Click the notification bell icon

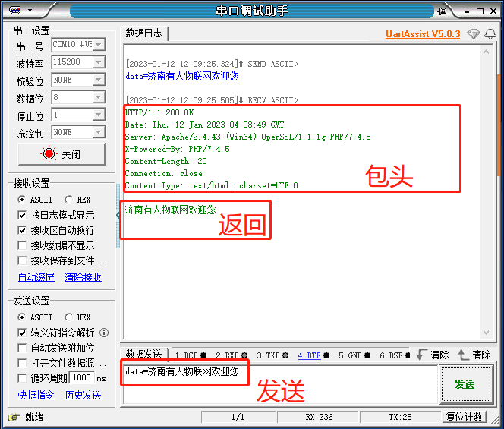tap(490, 34)
